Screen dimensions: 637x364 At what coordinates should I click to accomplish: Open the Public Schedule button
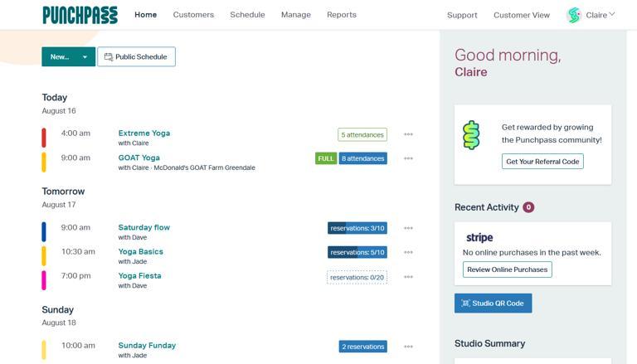point(137,57)
